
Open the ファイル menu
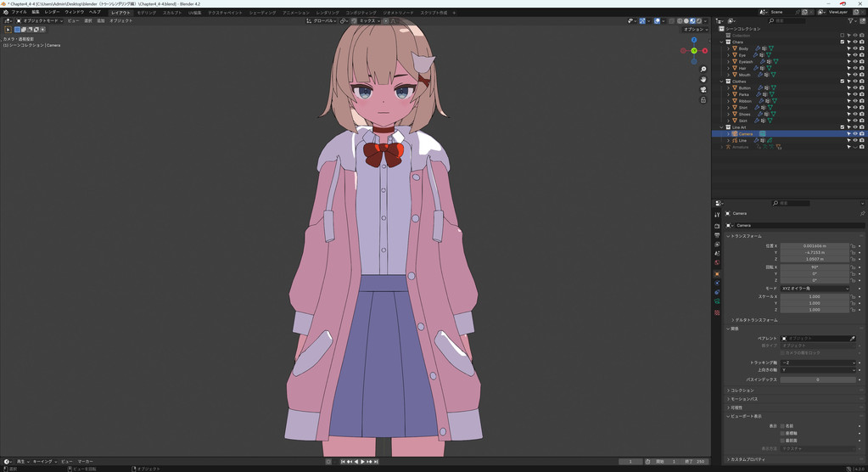click(x=19, y=13)
